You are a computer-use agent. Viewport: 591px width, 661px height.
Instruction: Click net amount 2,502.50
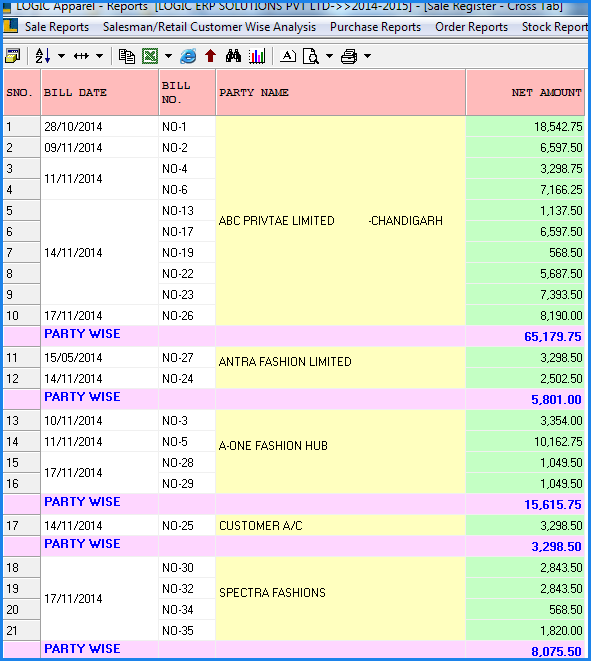[525, 379]
